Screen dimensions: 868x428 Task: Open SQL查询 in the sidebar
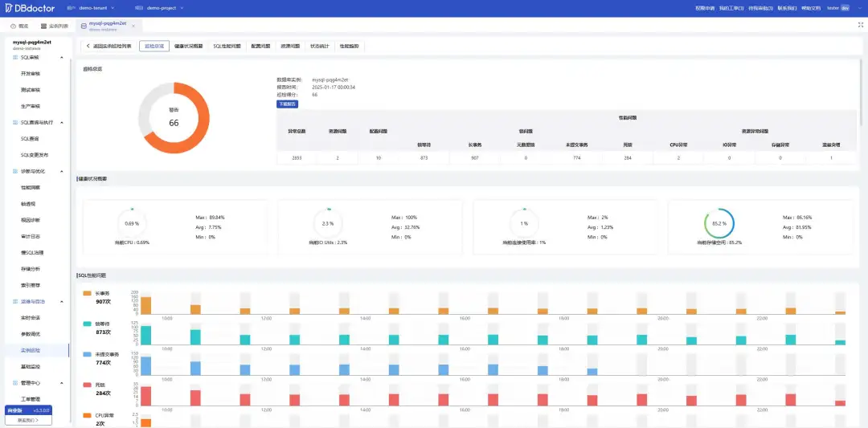click(31, 139)
